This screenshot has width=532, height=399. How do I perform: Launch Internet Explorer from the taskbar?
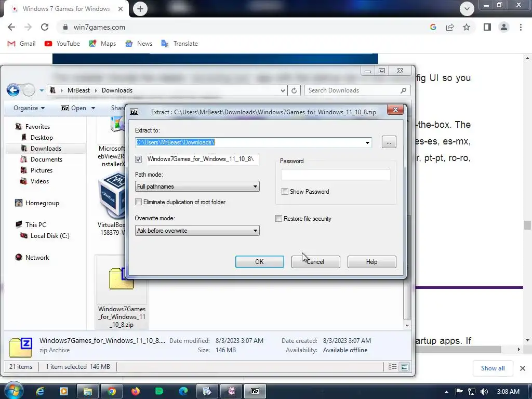click(40, 392)
